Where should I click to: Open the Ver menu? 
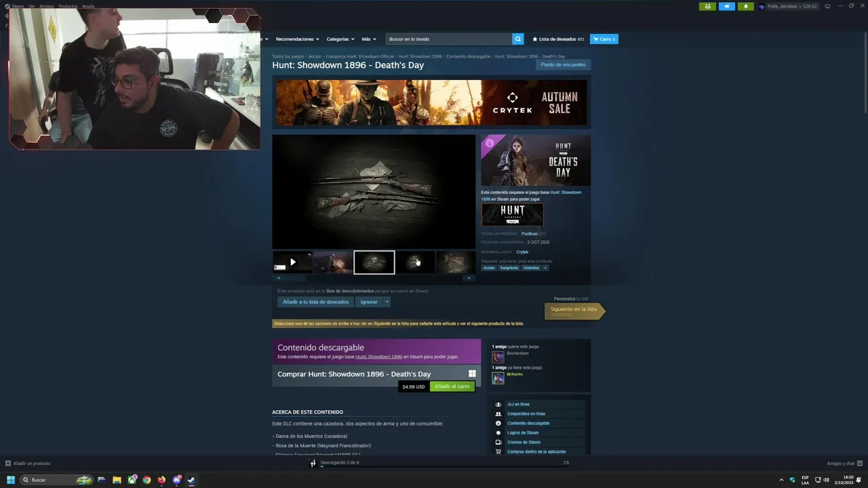pos(32,6)
